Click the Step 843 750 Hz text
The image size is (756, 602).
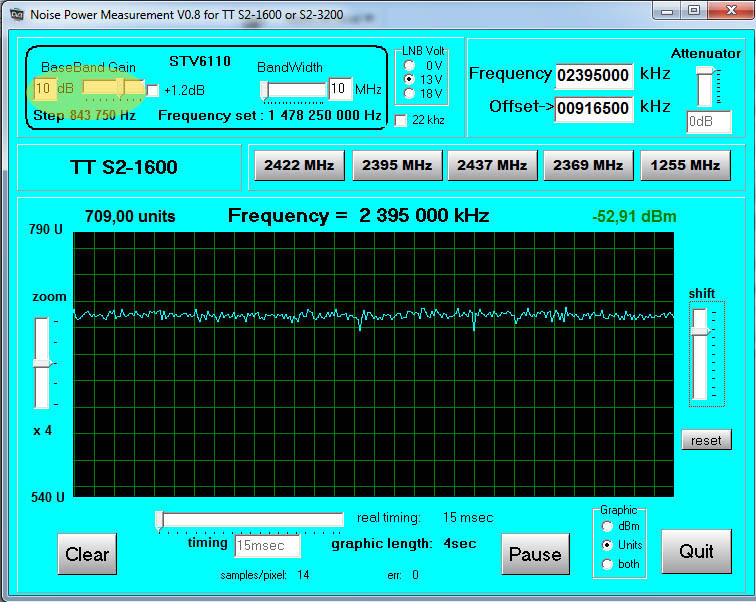point(84,116)
